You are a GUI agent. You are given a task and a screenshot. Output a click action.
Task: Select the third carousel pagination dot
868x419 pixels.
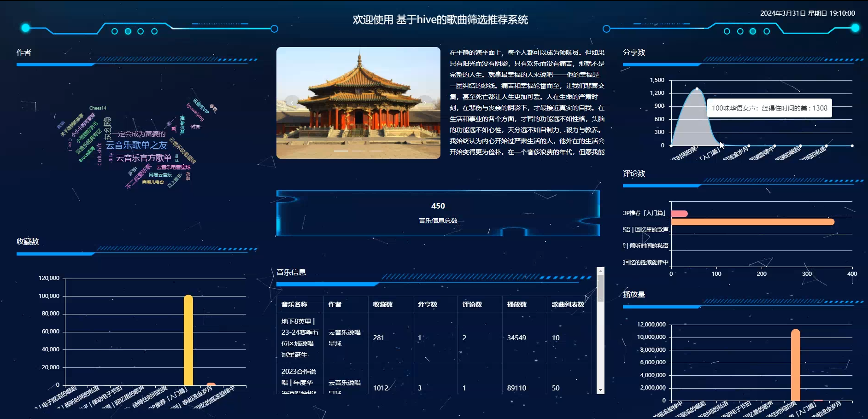pyautogui.click(x=376, y=151)
